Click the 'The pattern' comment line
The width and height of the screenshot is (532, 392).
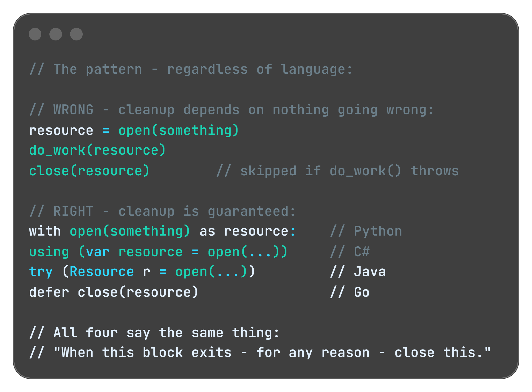[x=191, y=69]
